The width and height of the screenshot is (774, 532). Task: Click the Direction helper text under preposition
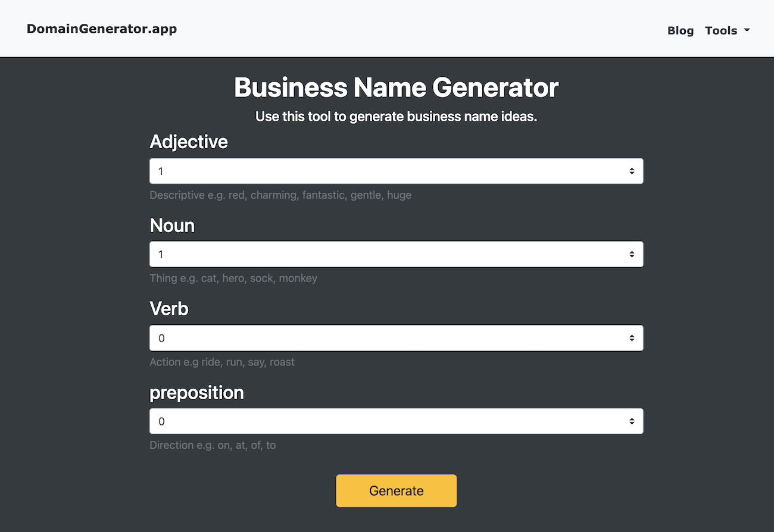click(213, 445)
